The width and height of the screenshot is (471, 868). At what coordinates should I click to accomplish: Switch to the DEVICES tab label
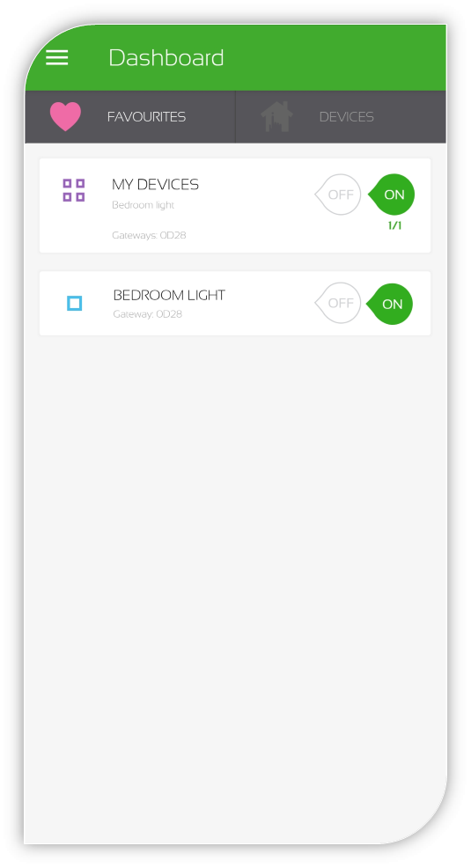347,117
